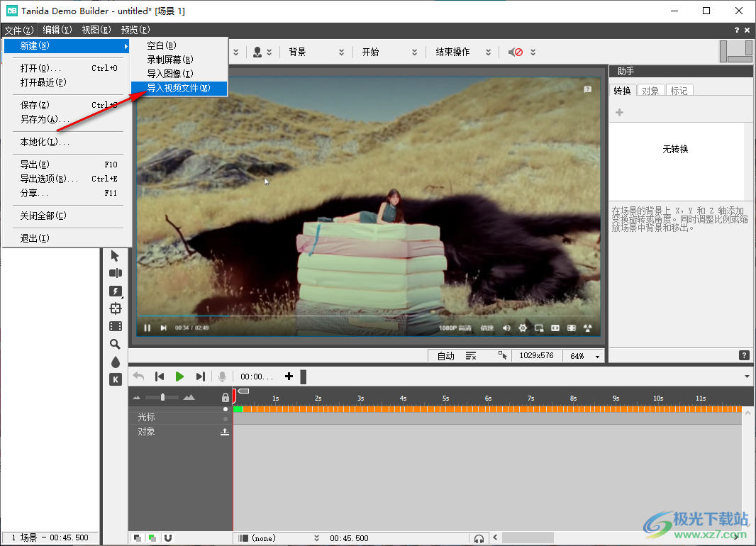The height and width of the screenshot is (546, 756).
Task: Expand the (none) audio dropdown
Action: click(317, 537)
